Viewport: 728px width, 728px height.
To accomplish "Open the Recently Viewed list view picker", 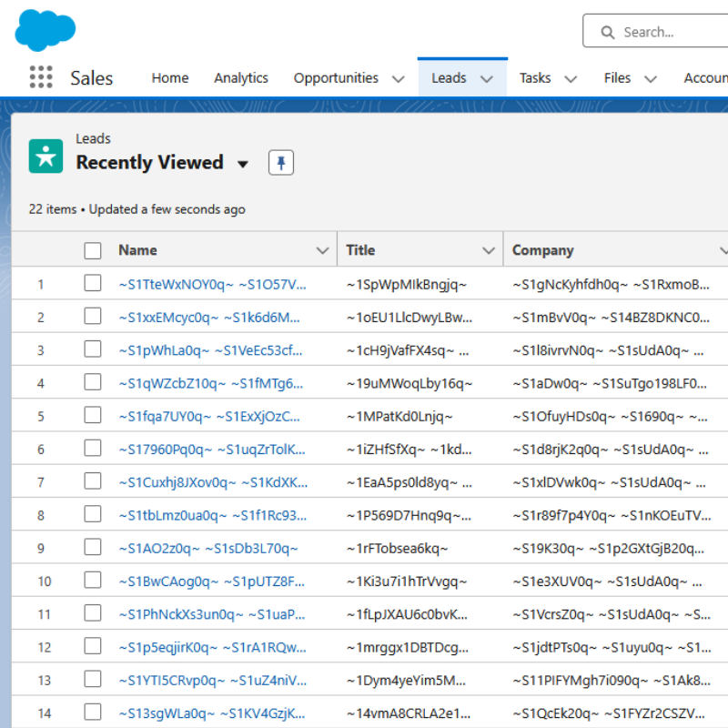I will coord(243,164).
